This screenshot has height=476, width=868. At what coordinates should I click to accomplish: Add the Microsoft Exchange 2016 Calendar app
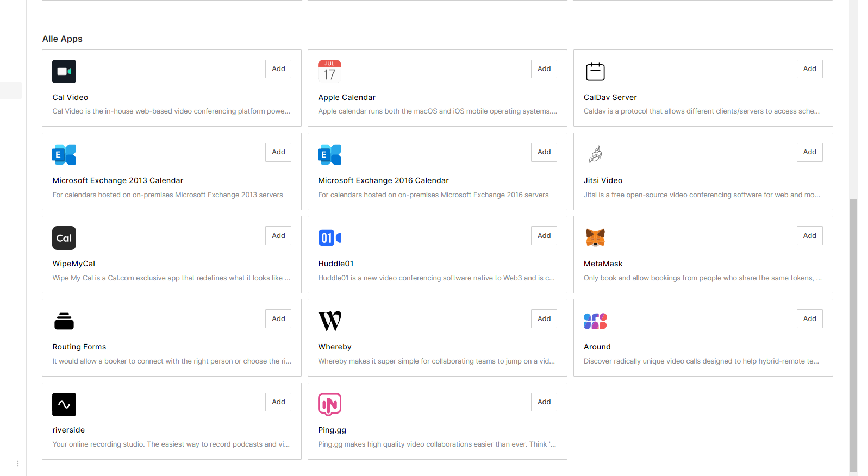544,152
